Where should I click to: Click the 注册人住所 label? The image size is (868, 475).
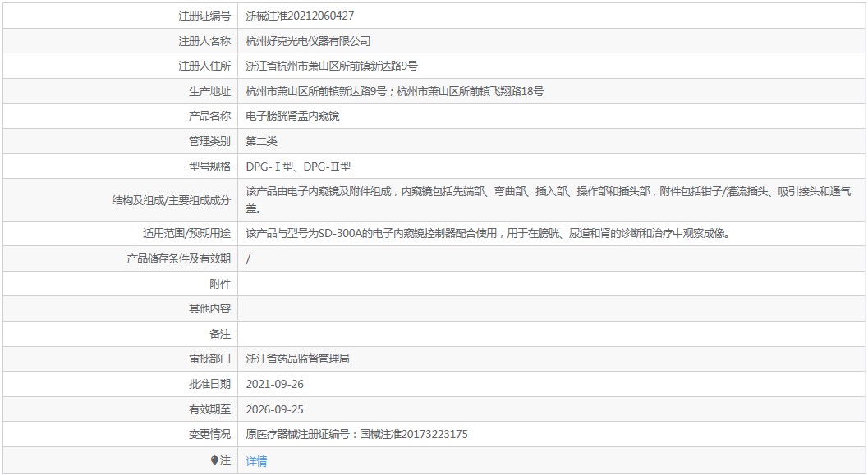[204, 66]
